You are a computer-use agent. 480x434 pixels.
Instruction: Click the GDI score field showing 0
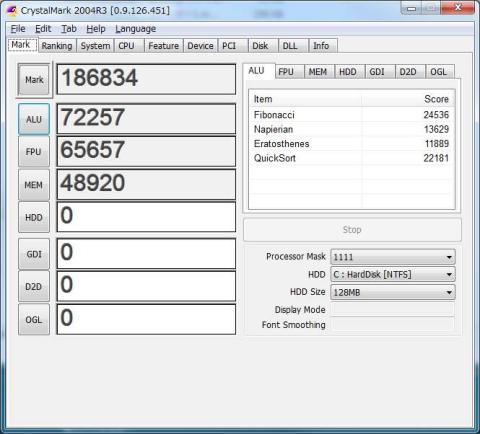point(146,253)
